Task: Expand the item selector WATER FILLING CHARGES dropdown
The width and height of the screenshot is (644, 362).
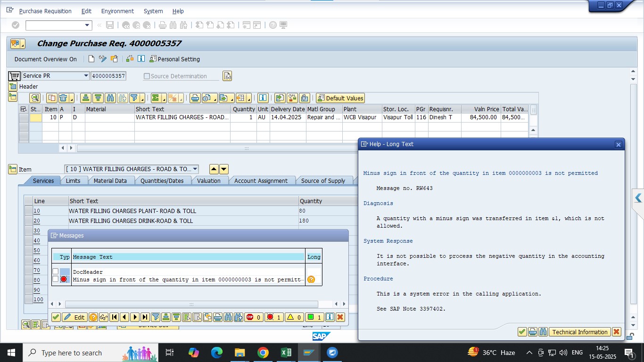Action: (x=195, y=169)
